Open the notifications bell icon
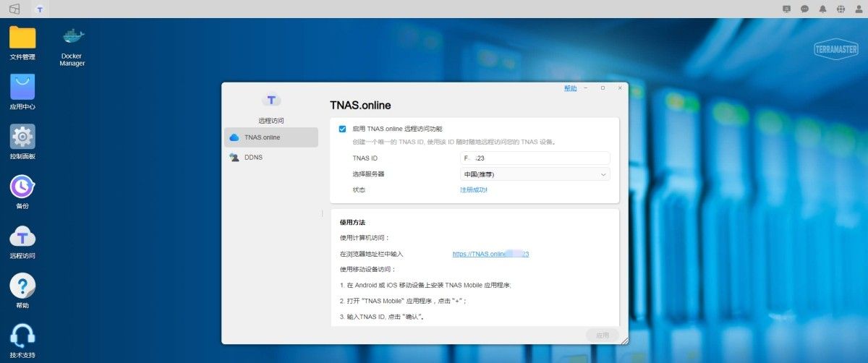The height and width of the screenshot is (363, 868). (x=822, y=9)
